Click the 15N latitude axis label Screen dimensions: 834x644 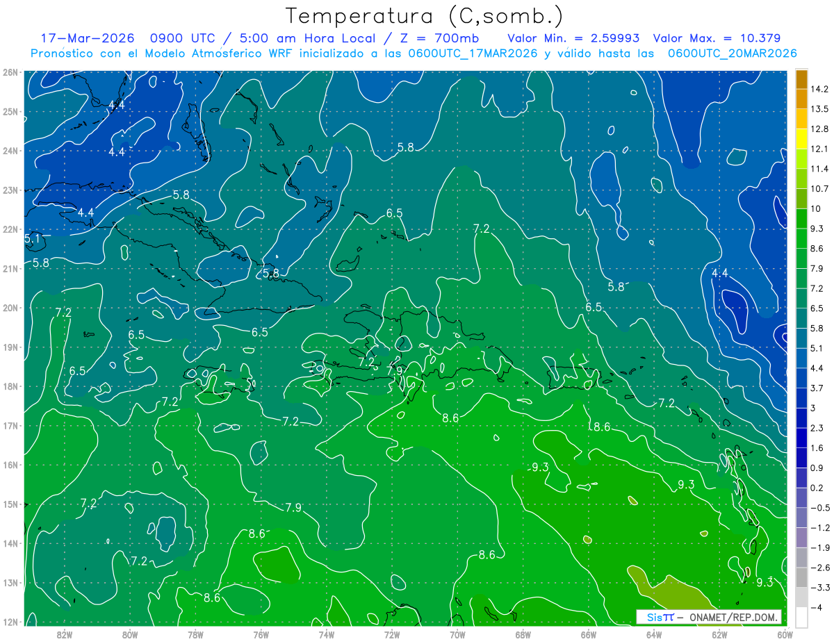tap(10, 504)
